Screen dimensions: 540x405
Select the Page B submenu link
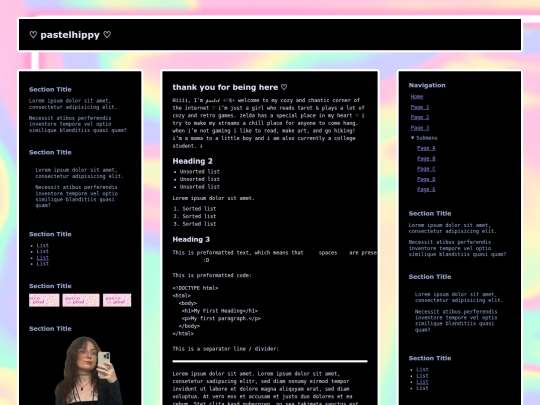click(426, 158)
